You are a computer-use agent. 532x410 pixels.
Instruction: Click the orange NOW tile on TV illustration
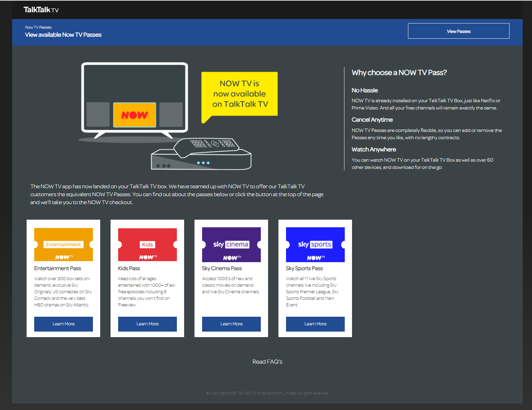click(x=134, y=115)
